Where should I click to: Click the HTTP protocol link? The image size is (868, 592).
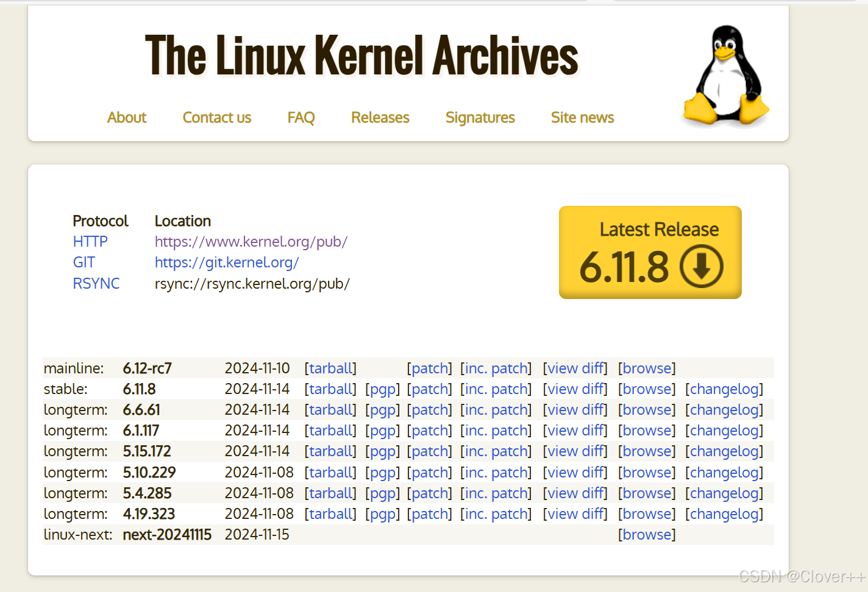(90, 242)
